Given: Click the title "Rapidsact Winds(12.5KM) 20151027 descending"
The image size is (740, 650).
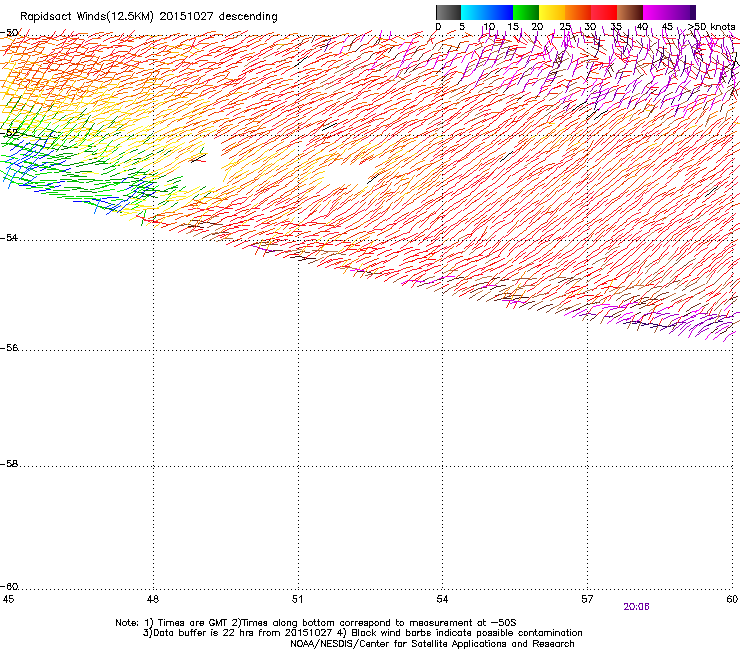Looking at the screenshot, I should point(149,16).
